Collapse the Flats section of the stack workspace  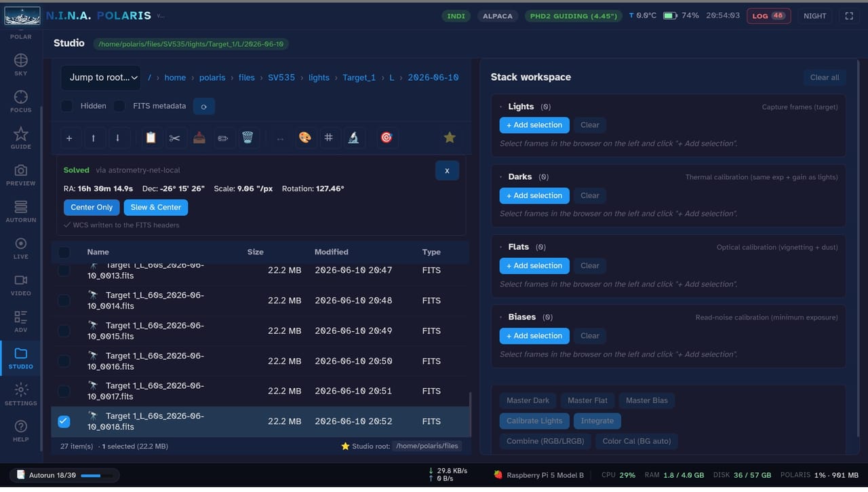[501, 247]
